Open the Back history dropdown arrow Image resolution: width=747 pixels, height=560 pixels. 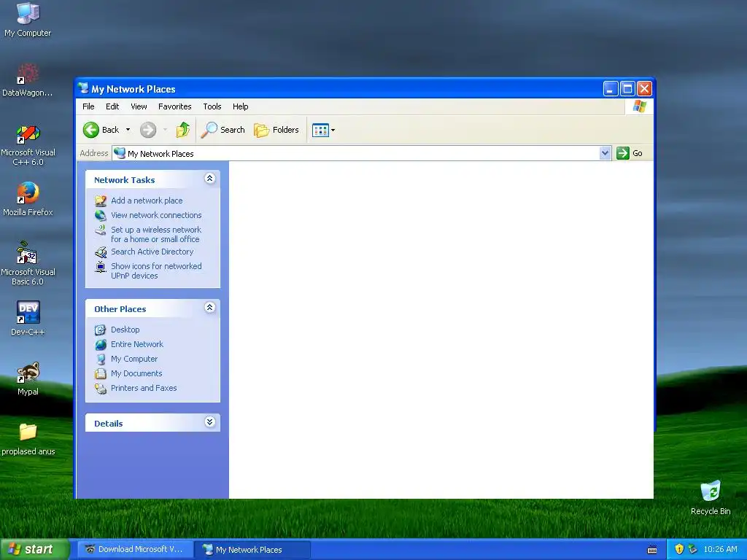click(128, 130)
